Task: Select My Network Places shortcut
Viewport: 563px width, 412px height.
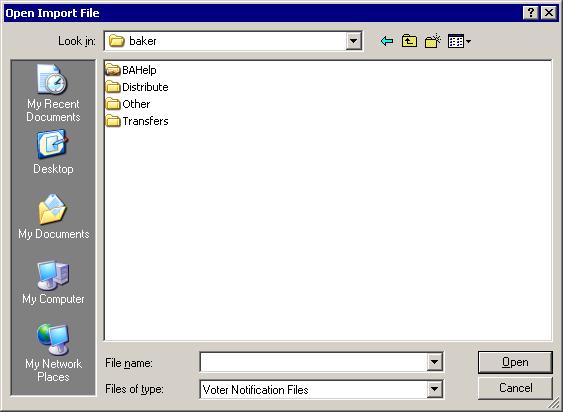Action: tap(53, 353)
